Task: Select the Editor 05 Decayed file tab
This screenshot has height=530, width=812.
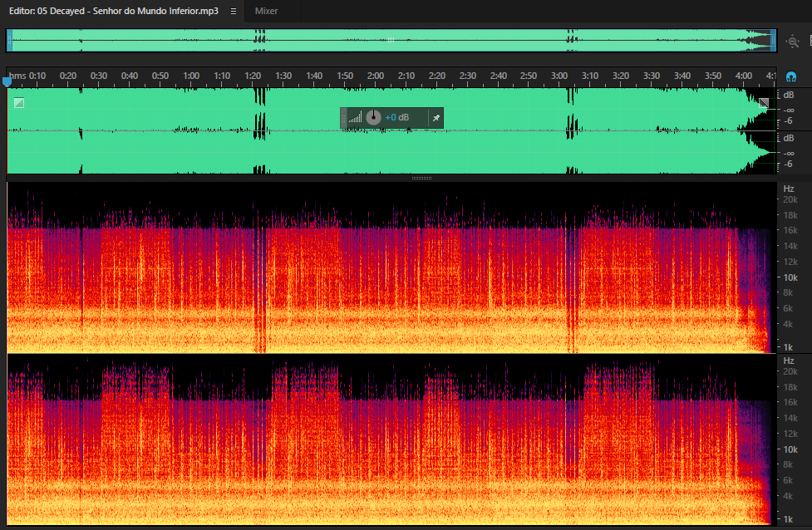Action: (113, 11)
